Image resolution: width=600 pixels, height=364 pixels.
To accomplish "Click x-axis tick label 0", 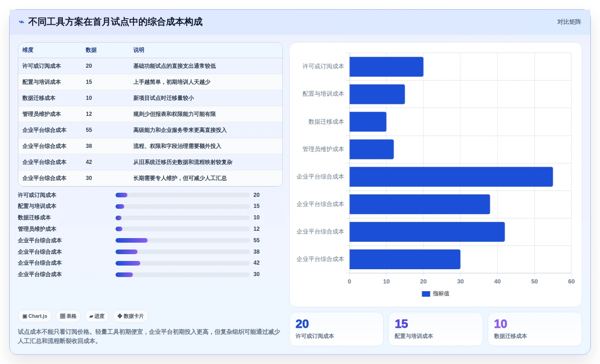I will 349,282.
